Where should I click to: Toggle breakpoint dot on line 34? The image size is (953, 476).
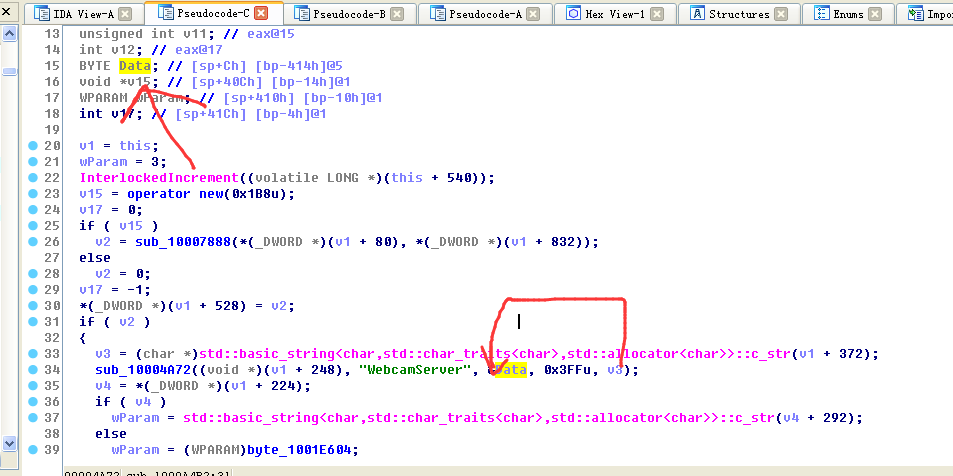click(32, 370)
